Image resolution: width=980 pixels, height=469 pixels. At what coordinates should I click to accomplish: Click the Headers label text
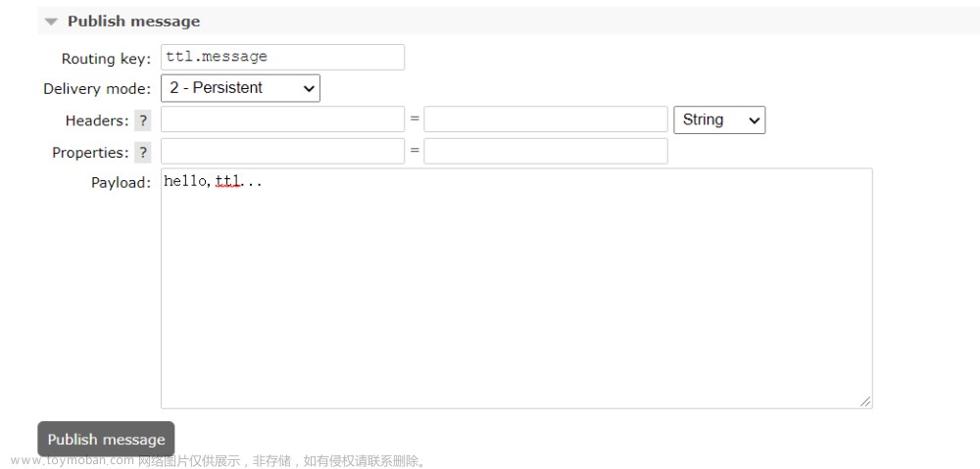point(97,120)
